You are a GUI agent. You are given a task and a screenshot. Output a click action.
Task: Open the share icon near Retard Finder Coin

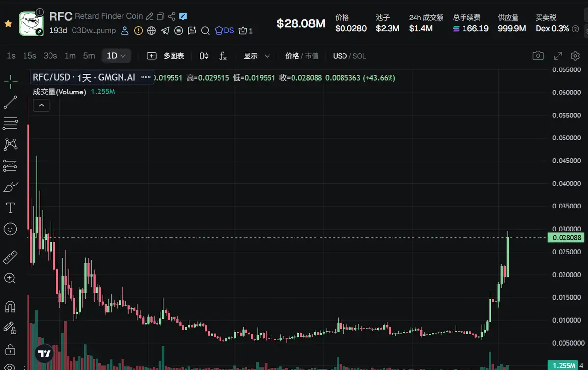[x=171, y=16]
